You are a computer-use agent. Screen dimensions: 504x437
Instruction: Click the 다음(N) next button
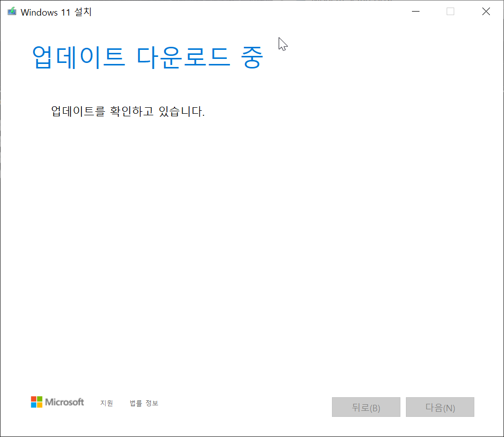[440, 407]
